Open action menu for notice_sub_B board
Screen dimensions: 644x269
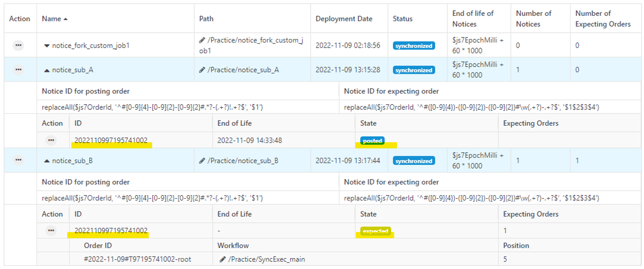[x=18, y=160]
